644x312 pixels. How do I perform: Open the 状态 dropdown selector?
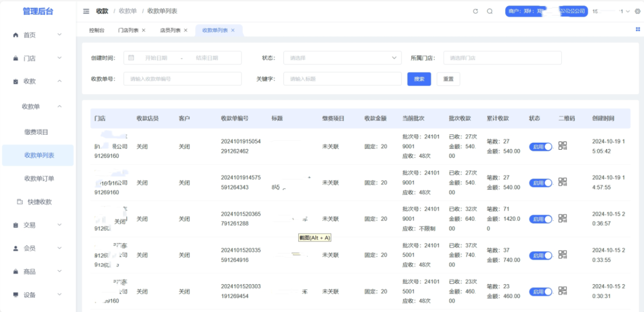tap(342, 58)
